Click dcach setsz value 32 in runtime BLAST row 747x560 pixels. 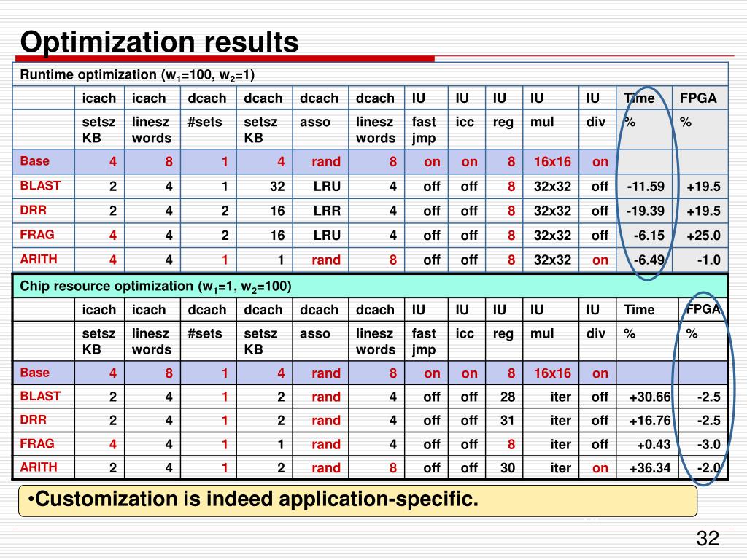click(277, 186)
